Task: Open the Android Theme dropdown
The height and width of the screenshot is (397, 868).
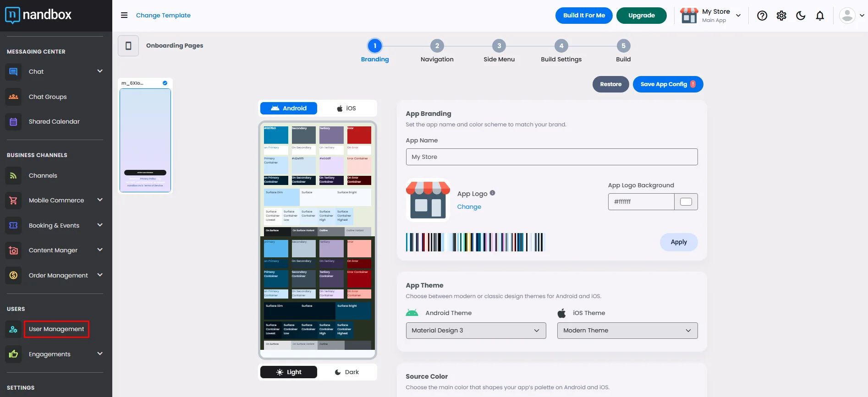Action: tap(476, 331)
